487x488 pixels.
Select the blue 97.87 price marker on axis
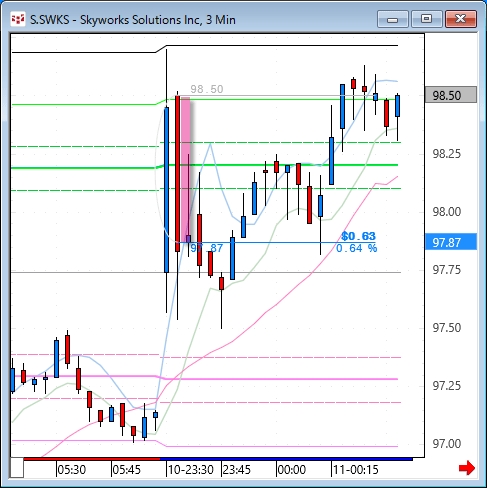point(451,242)
